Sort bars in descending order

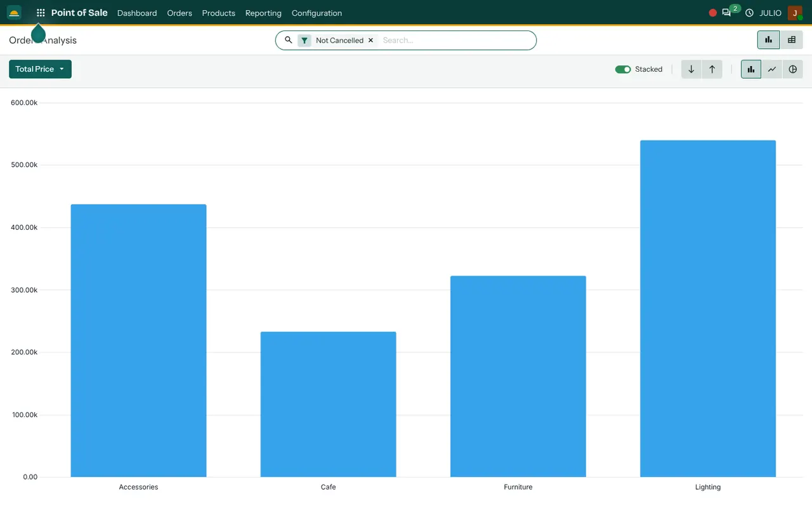coord(691,69)
